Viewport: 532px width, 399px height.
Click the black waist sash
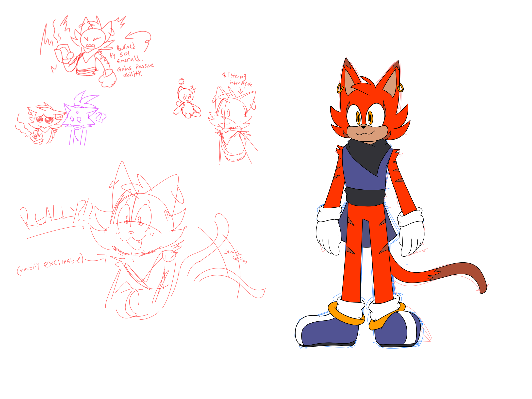(365, 197)
